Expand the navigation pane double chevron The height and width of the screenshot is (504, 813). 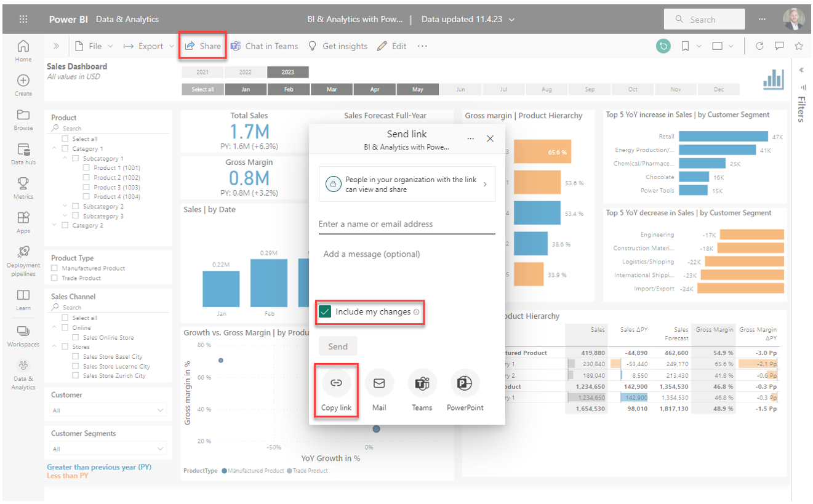56,46
